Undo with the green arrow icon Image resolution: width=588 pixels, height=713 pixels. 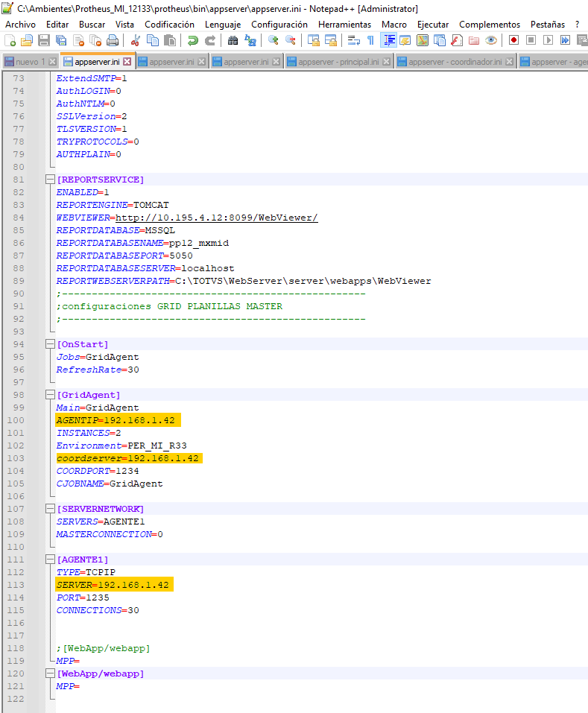193,40
